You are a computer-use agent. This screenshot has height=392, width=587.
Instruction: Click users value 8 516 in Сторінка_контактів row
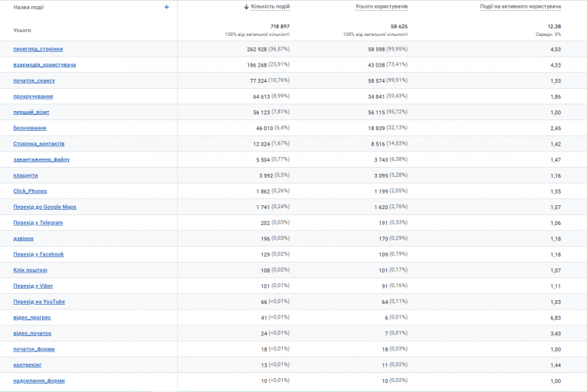pyautogui.click(x=378, y=144)
